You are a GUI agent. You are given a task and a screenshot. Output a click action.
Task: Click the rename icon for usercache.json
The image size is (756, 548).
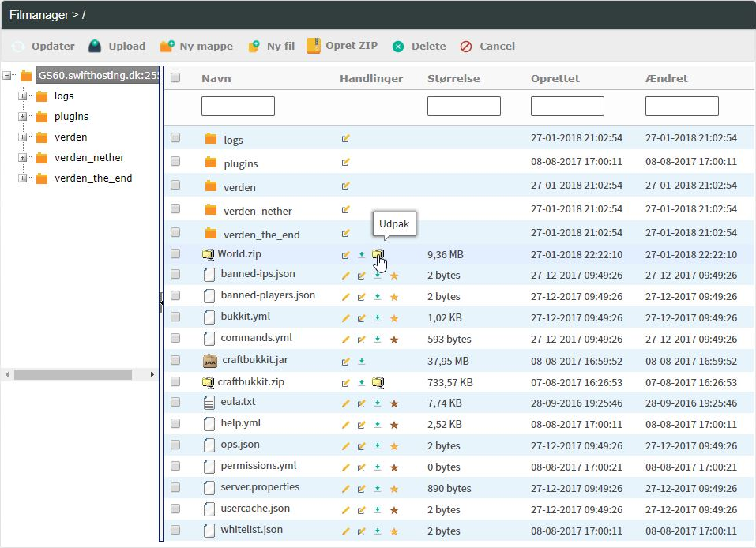(362, 510)
